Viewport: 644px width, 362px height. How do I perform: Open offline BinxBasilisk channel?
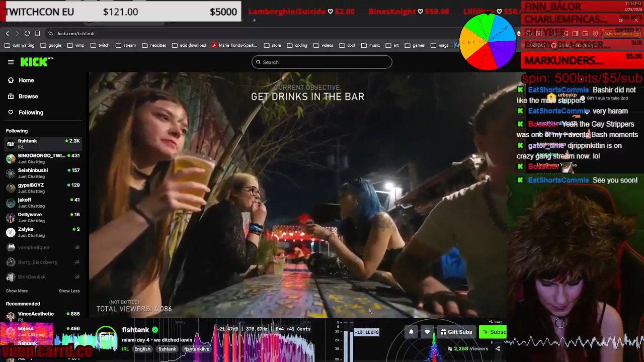43,277
